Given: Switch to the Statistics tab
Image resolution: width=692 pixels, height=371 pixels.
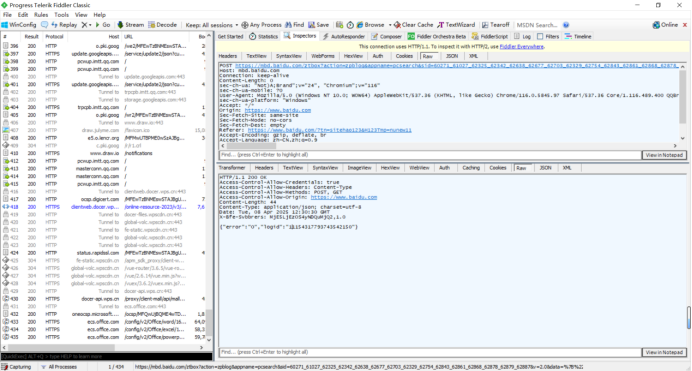Looking at the screenshot, I should tap(263, 37).
